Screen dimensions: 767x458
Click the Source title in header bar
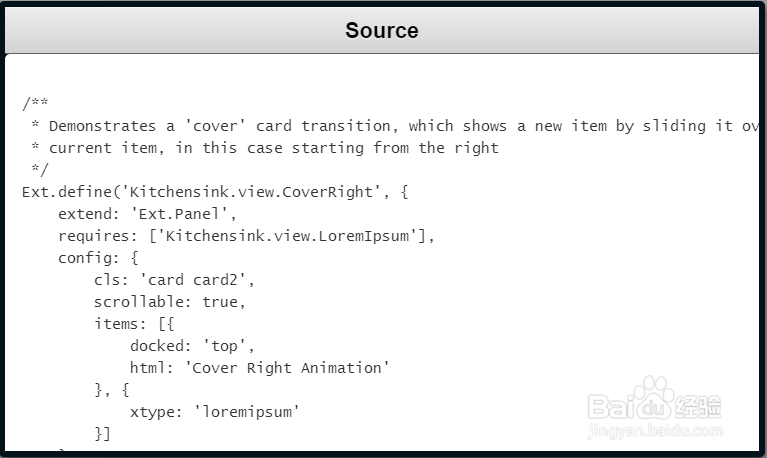[x=382, y=30]
